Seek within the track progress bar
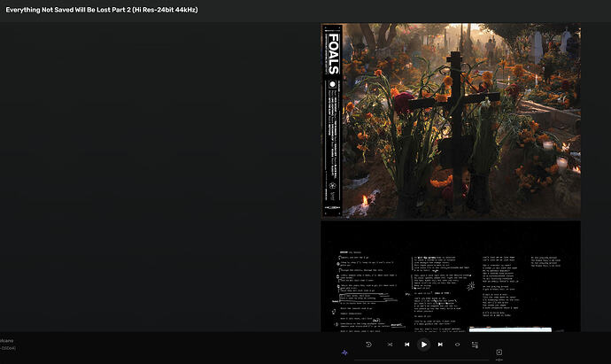The height and width of the screenshot is (364, 611). point(422,360)
